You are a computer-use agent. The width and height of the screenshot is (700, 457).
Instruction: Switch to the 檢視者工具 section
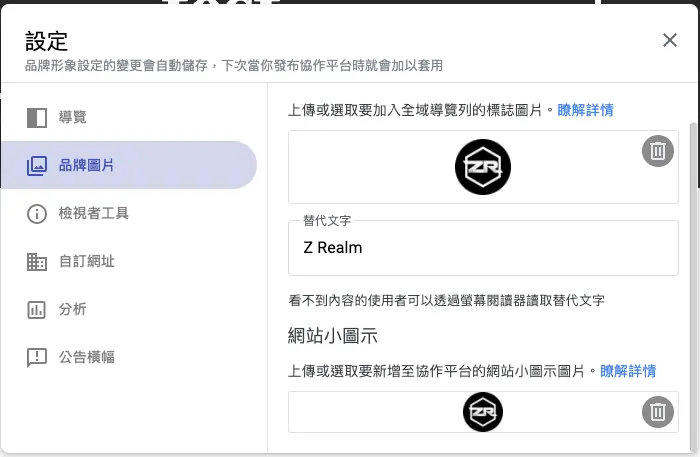[94, 213]
